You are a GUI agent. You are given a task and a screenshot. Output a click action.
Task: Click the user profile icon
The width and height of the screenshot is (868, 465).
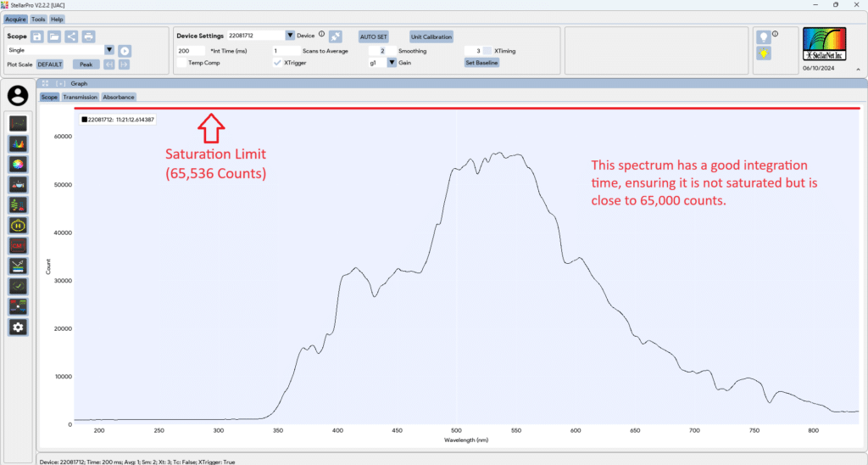(18, 96)
